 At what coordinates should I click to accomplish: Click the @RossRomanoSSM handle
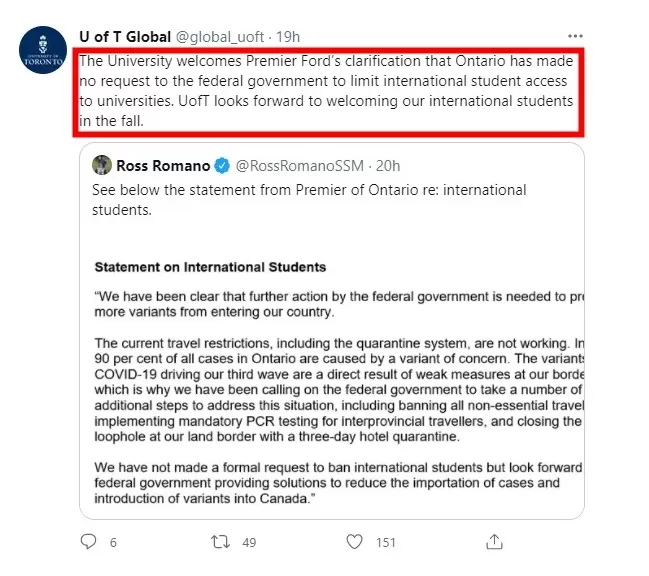point(300,166)
